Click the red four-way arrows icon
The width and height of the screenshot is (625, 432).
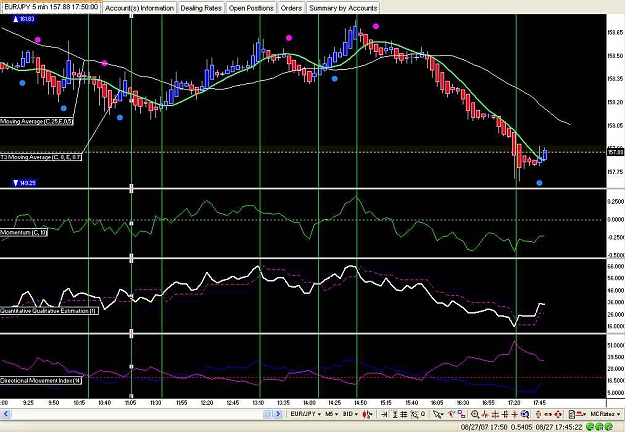tap(558, 414)
